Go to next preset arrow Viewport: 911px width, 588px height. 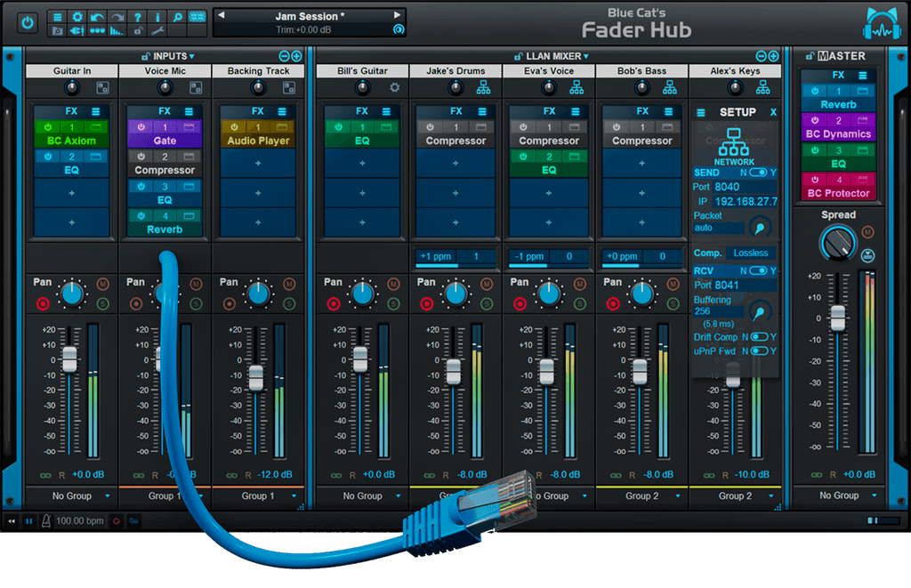tap(398, 15)
